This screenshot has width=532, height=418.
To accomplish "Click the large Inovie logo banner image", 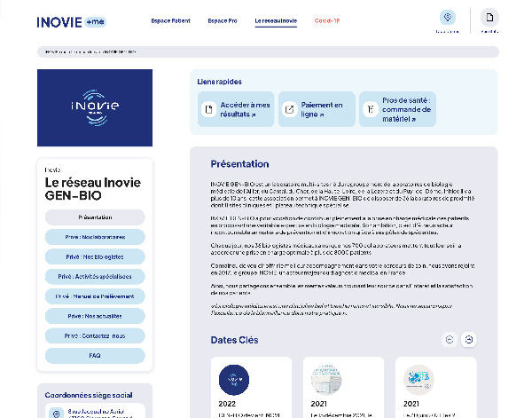I will coord(95,107).
